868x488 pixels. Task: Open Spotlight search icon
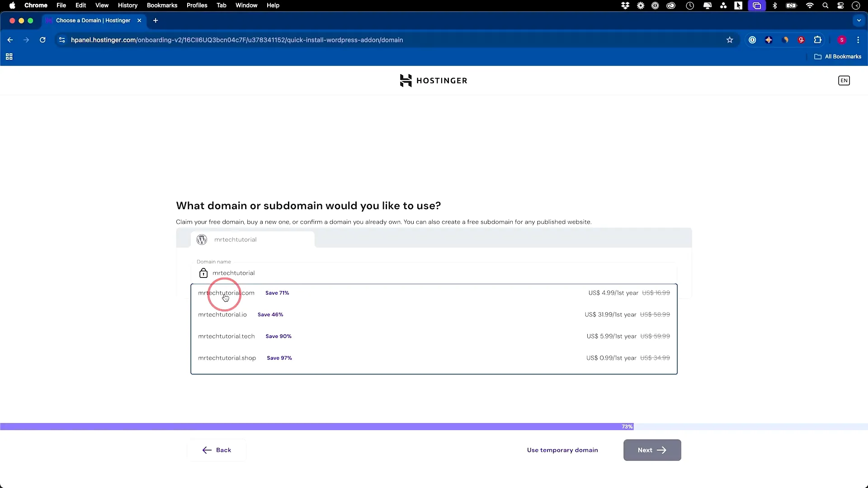coord(826,5)
